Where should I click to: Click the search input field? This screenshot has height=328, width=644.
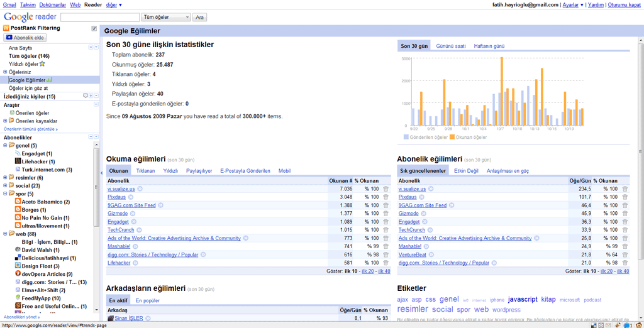point(100,18)
